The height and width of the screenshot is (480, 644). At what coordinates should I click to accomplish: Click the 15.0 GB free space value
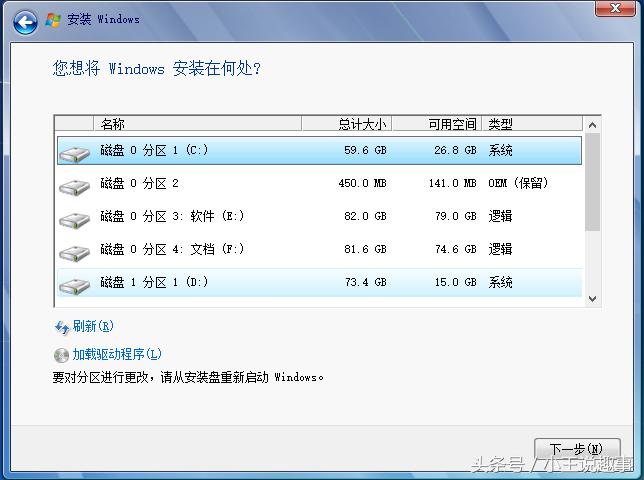click(x=455, y=282)
